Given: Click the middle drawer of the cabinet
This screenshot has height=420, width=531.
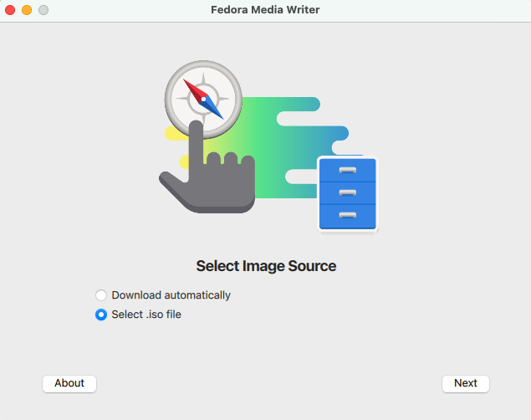Looking at the screenshot, I should [x=348, y=193].
